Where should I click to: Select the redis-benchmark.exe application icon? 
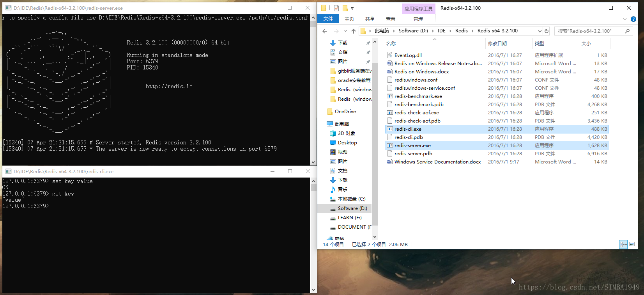[x=389, y=96]
